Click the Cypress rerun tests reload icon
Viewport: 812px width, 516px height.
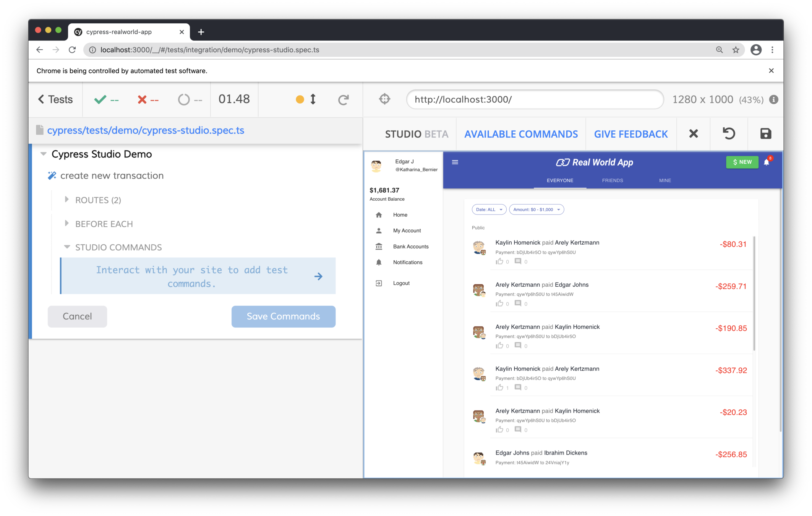click(x=344, y=100)
